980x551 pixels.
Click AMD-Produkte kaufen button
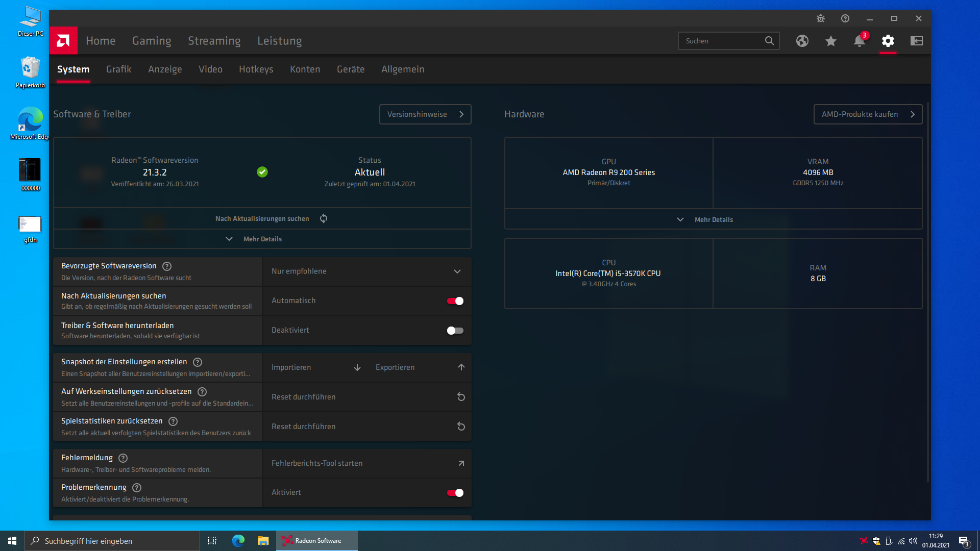point(867,114)
